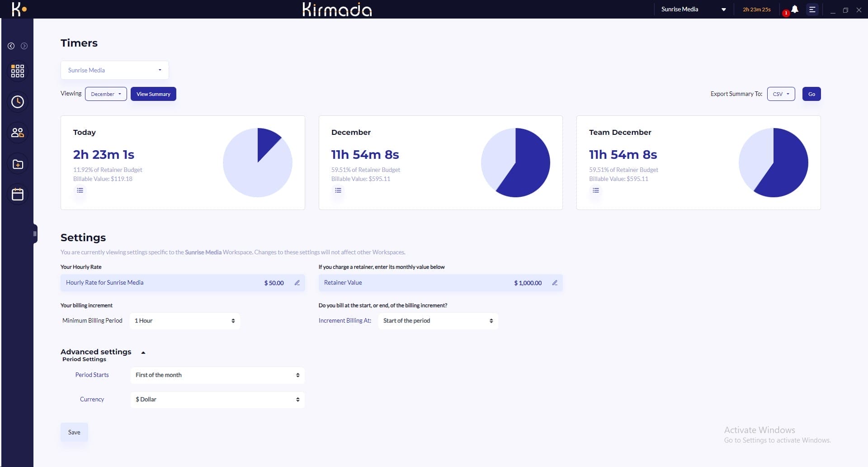Open the calendar icon in sidebar

(18, 195)
